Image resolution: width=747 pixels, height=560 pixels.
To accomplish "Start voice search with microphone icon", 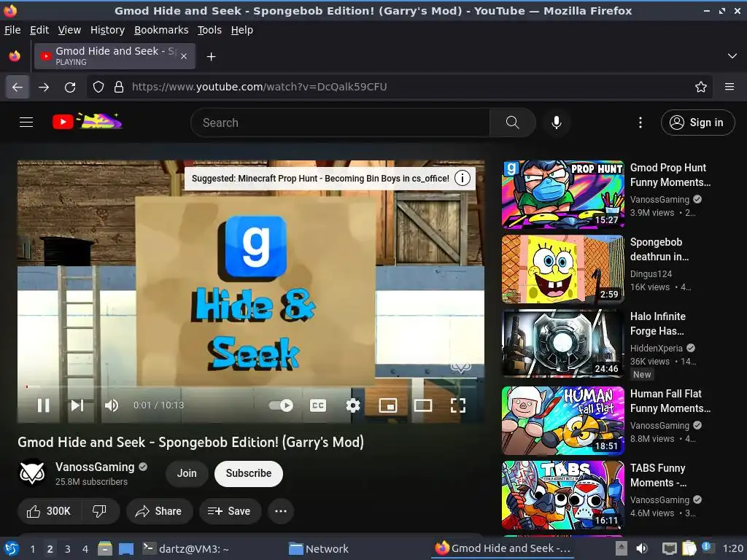I will click(556, 122).
